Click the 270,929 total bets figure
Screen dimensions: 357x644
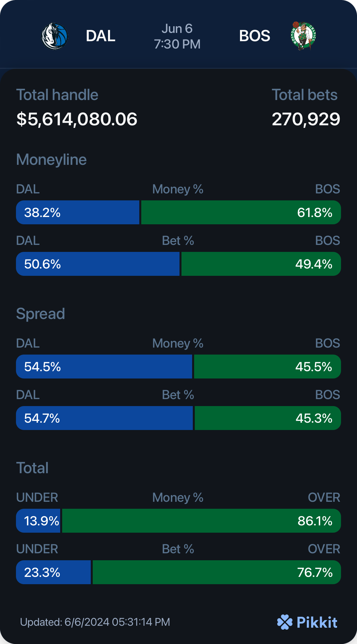tap(306, 119)
